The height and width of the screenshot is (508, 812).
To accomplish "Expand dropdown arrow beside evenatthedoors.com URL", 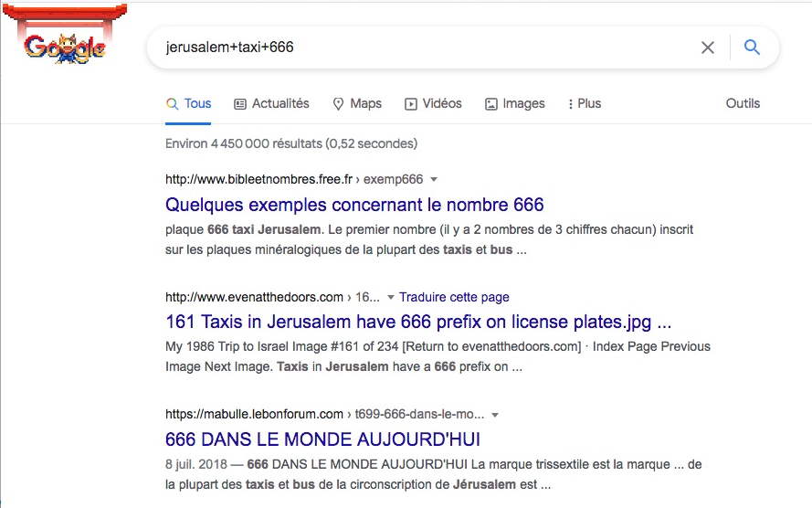I will pos(390,297).
